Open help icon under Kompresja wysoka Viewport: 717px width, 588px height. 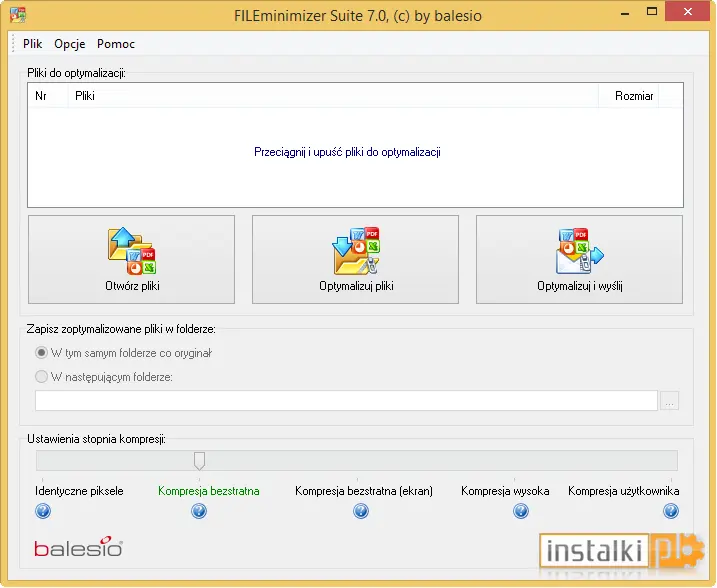tap(521, 511)
